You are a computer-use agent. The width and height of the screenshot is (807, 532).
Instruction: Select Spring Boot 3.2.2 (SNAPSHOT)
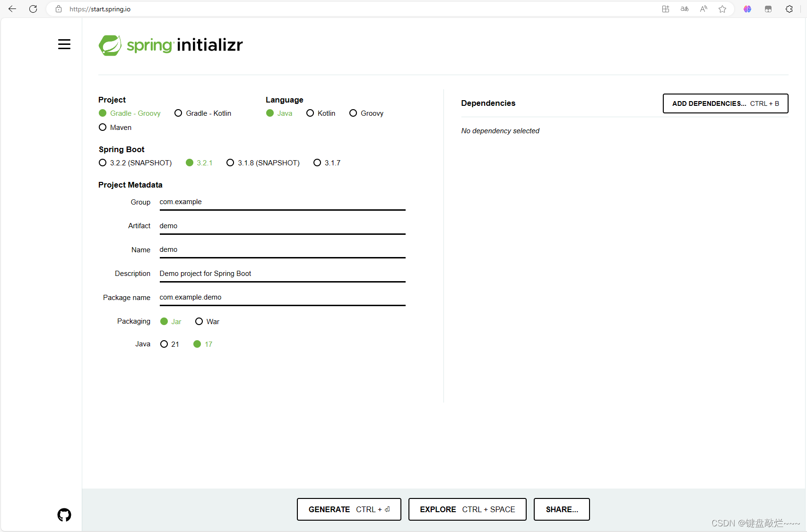coord(135,163)
